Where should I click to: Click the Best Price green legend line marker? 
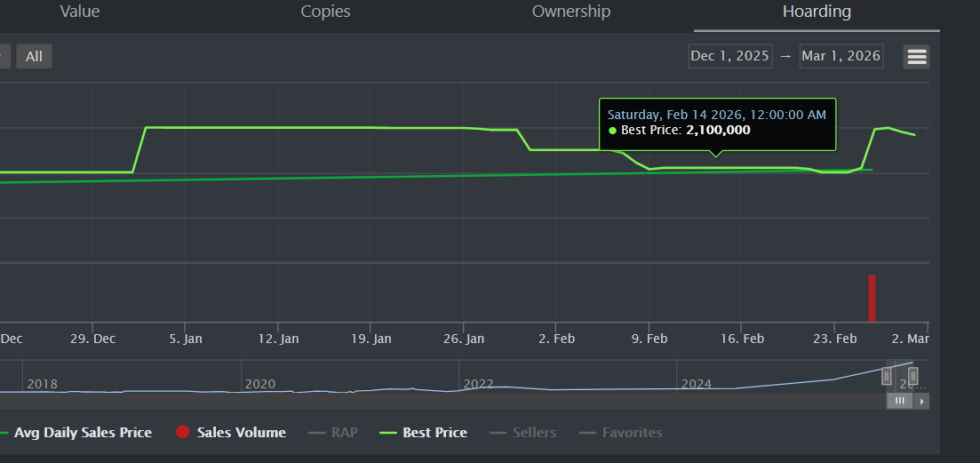[387, 433]
